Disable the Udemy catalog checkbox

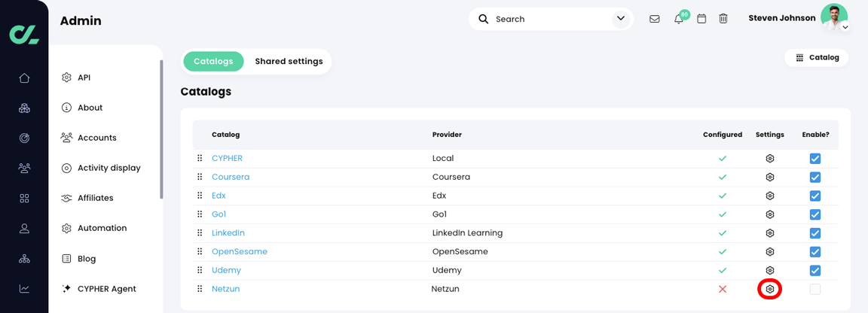point(815,270)
